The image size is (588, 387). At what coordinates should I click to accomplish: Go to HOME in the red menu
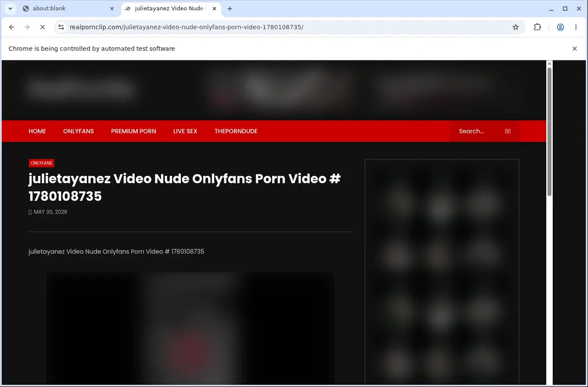tap(37, 131)
